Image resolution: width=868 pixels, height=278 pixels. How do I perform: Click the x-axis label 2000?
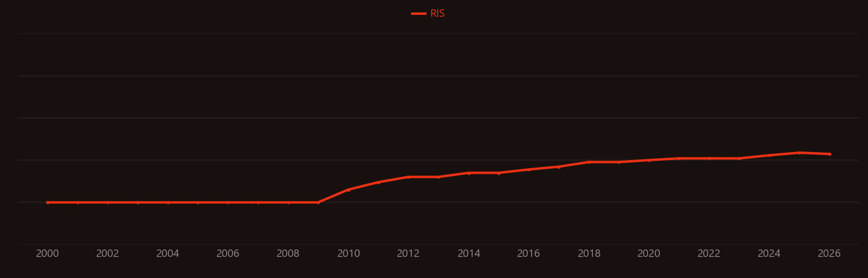point(48,254)
